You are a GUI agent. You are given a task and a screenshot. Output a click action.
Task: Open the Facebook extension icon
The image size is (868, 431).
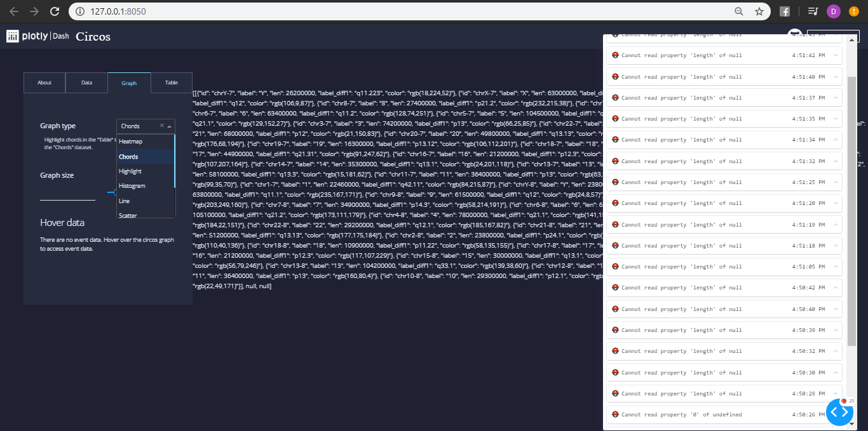785,11
